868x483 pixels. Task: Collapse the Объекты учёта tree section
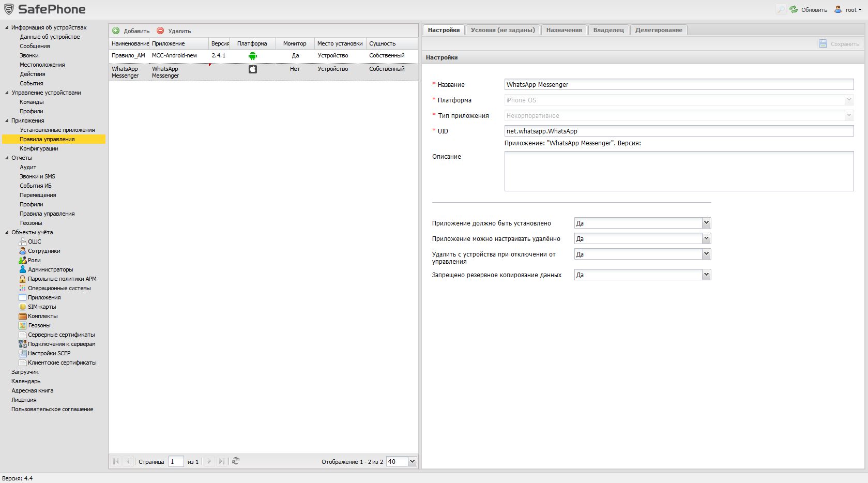[7, 232]
